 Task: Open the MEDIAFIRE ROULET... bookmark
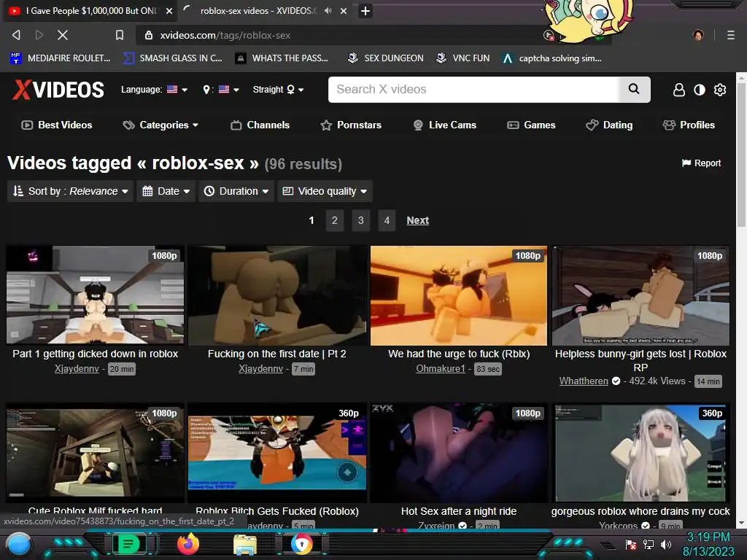click(61, 58)
